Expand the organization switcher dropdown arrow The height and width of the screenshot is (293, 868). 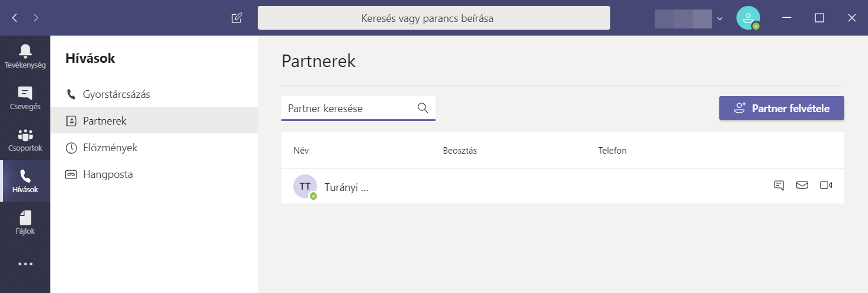[x=720, y=18]
